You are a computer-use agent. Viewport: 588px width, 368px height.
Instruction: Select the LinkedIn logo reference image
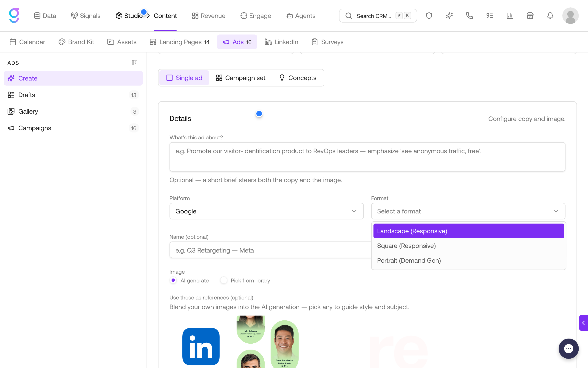click(x=201, y=346)
